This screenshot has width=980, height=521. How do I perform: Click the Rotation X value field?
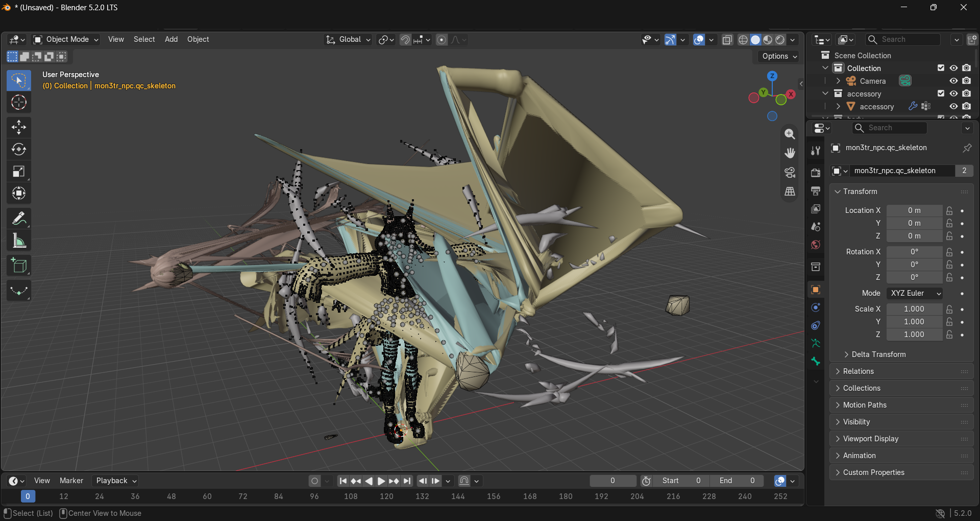pos(915,252)
